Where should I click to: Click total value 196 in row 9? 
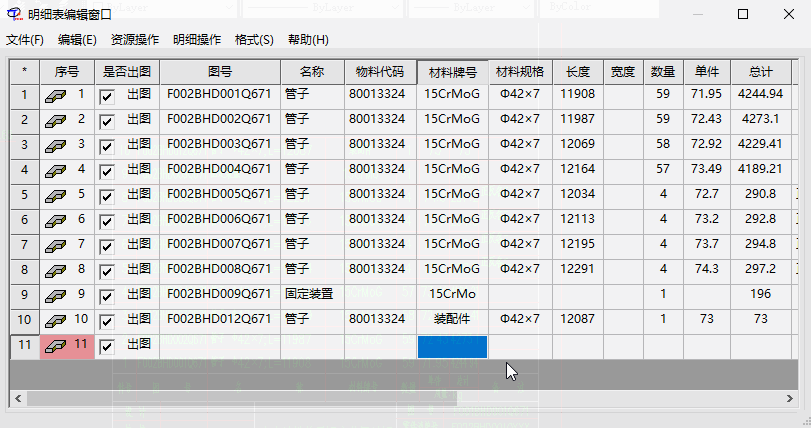click(760, 294)
